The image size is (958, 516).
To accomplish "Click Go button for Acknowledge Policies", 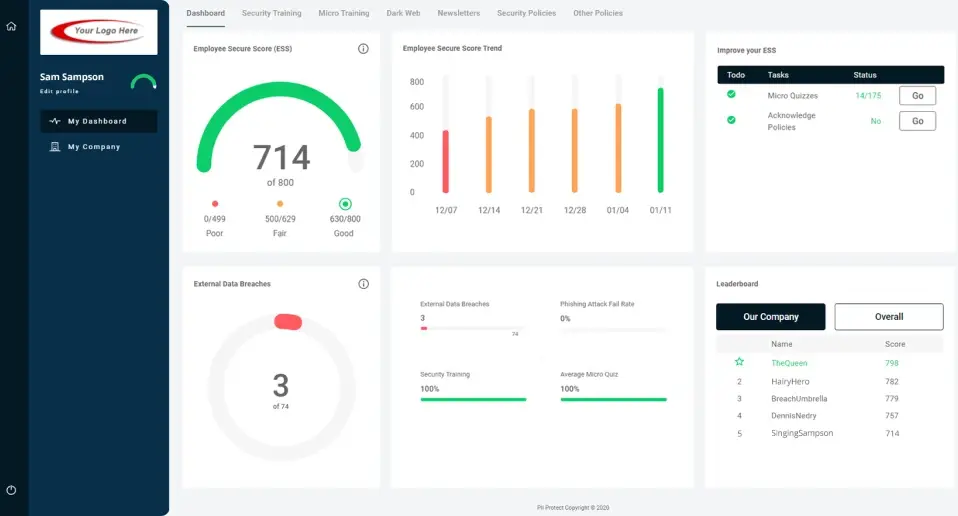I will 917,121.
